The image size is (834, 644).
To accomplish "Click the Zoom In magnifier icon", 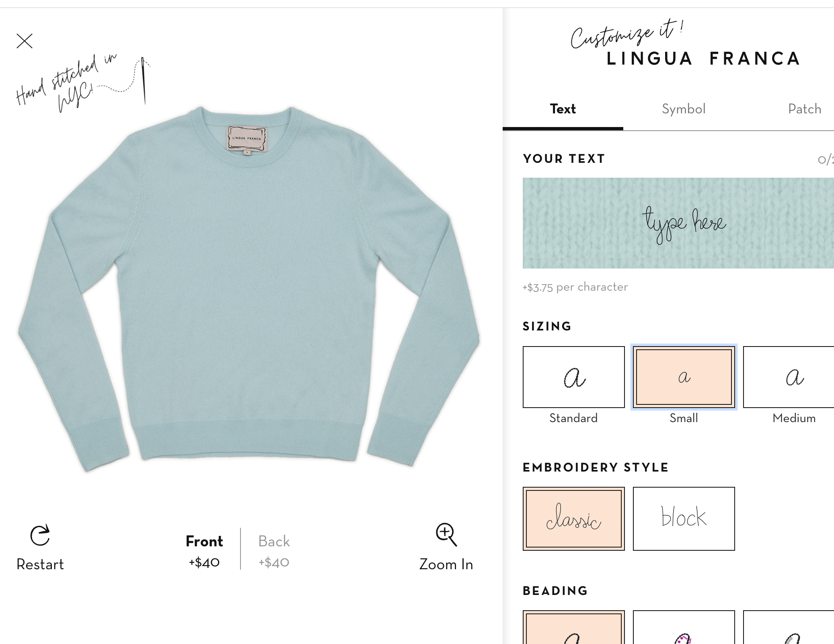I will [446, 535].
